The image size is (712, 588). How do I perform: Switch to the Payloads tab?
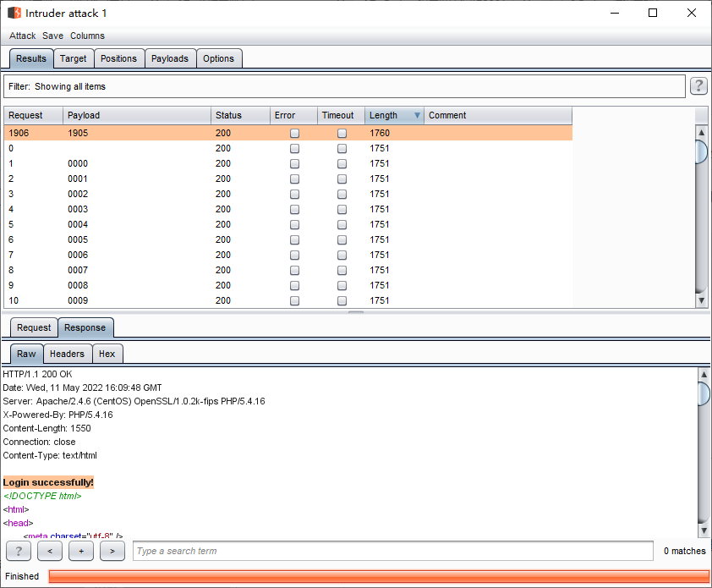(170, 58)
